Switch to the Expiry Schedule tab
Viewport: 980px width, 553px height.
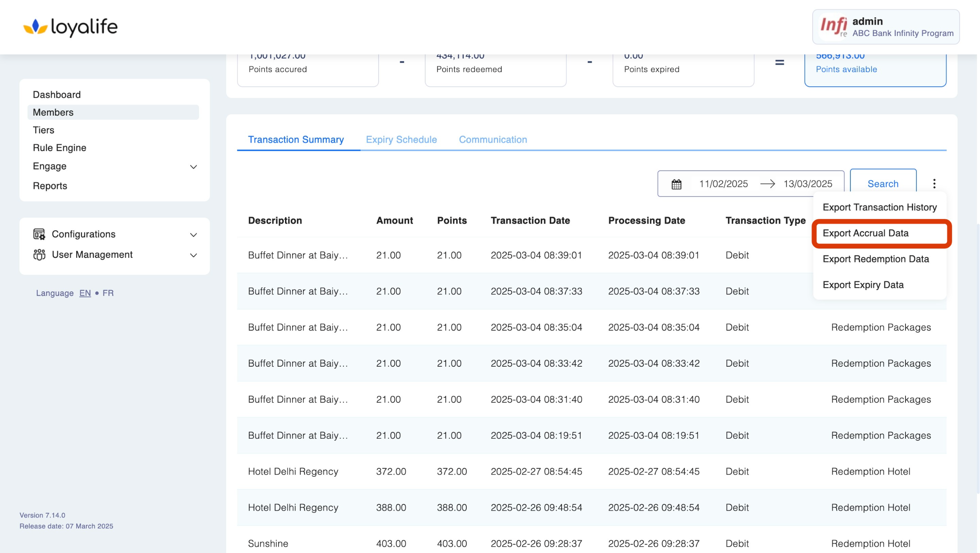point(401,139)
